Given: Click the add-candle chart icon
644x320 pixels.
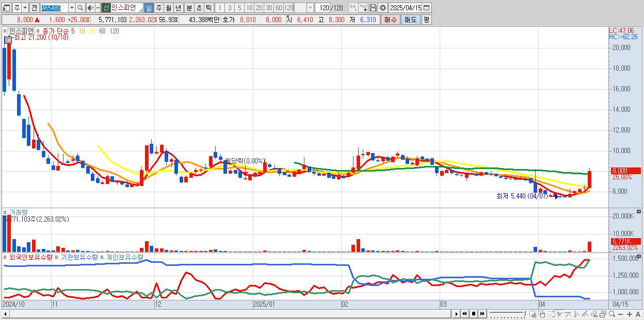Looking at the screenshot, I should pos(353,8).
